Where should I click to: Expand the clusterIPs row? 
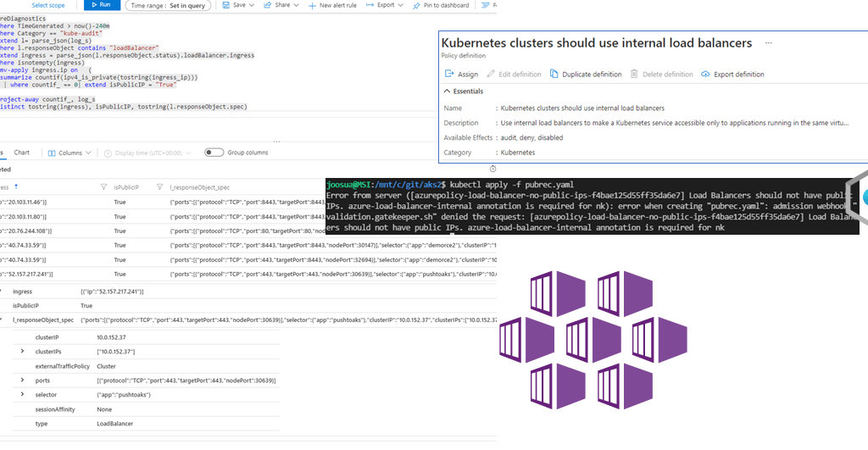tap(22, 351)
